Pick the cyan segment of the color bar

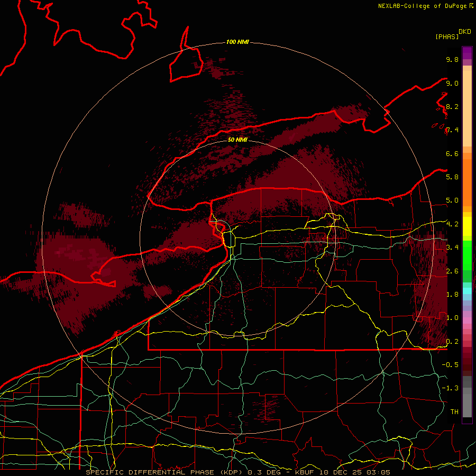coord(467,291)
